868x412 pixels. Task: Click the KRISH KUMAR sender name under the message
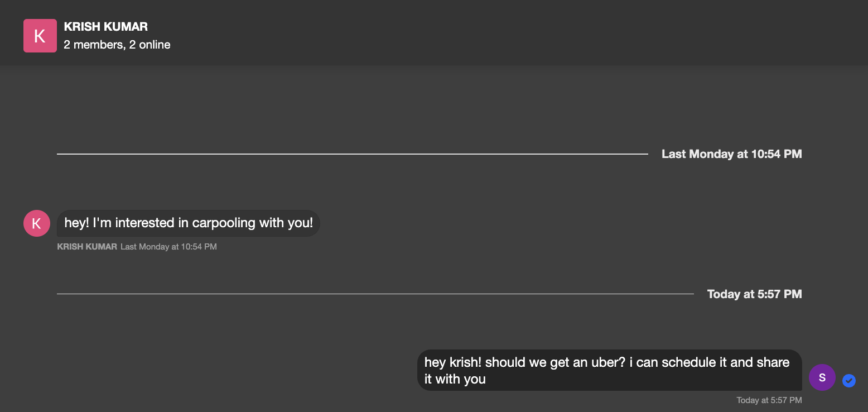pyautogui.click(x=87, y=246)
